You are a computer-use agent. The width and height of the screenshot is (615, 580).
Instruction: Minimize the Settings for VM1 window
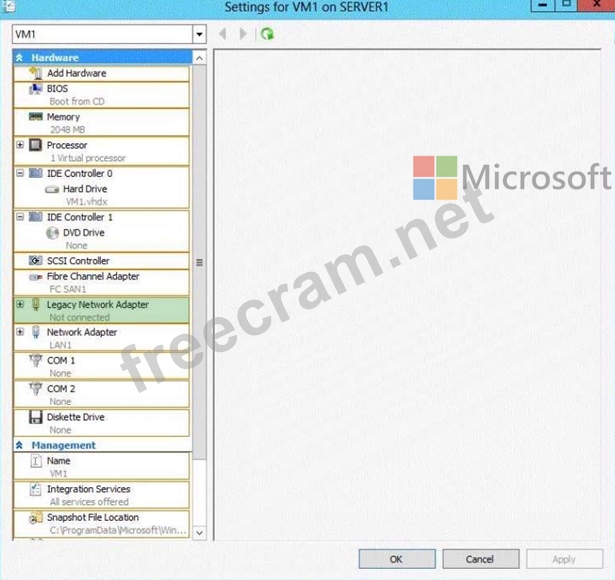point(543,5)
